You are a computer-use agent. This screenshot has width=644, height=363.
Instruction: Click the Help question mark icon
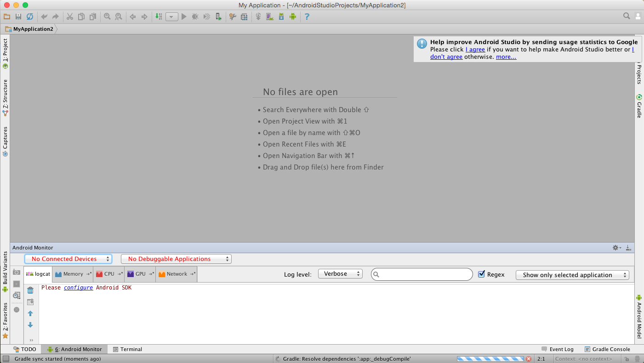[x=307, y=17]
